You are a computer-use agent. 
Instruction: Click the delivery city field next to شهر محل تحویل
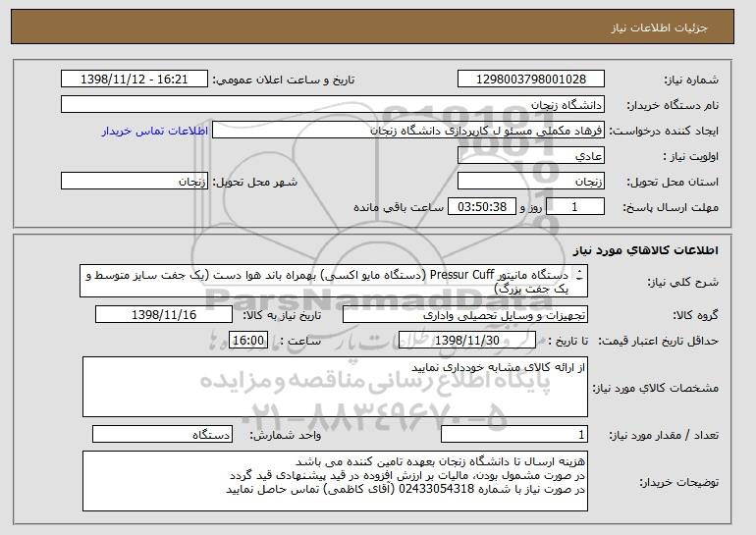pyautogui.click(x=135, y=182)
